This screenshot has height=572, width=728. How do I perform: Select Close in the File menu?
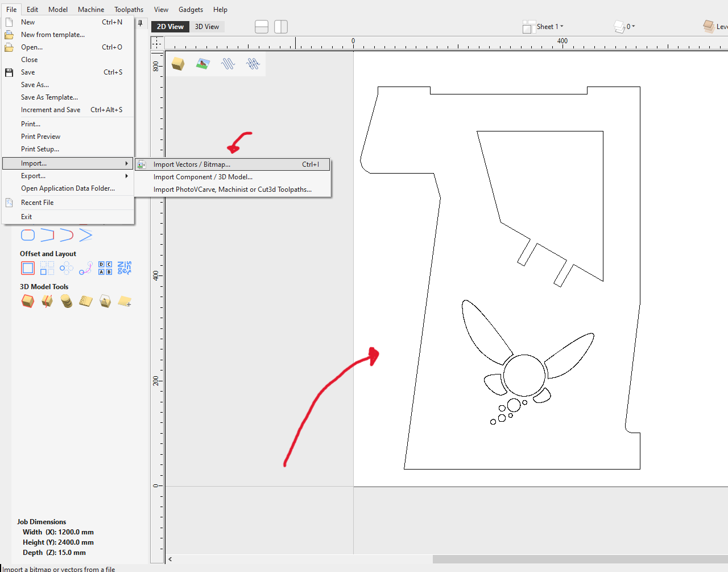click(68, 60)
